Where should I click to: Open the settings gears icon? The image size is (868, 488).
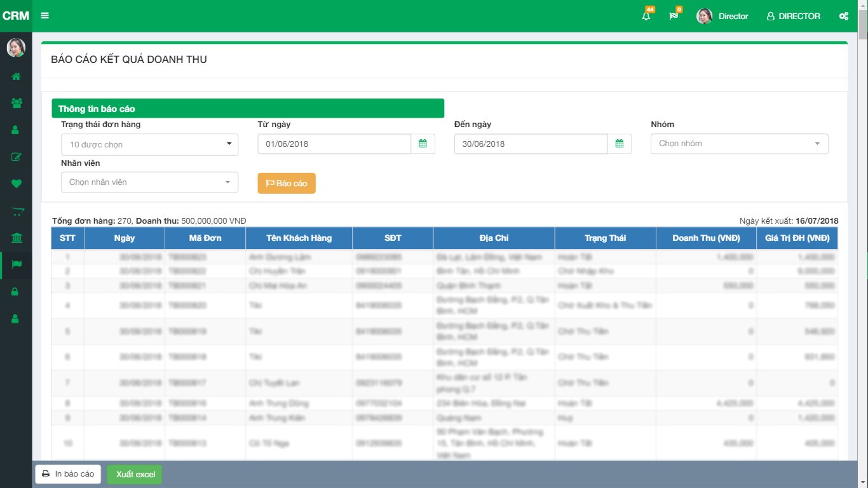tap(843, 17)
